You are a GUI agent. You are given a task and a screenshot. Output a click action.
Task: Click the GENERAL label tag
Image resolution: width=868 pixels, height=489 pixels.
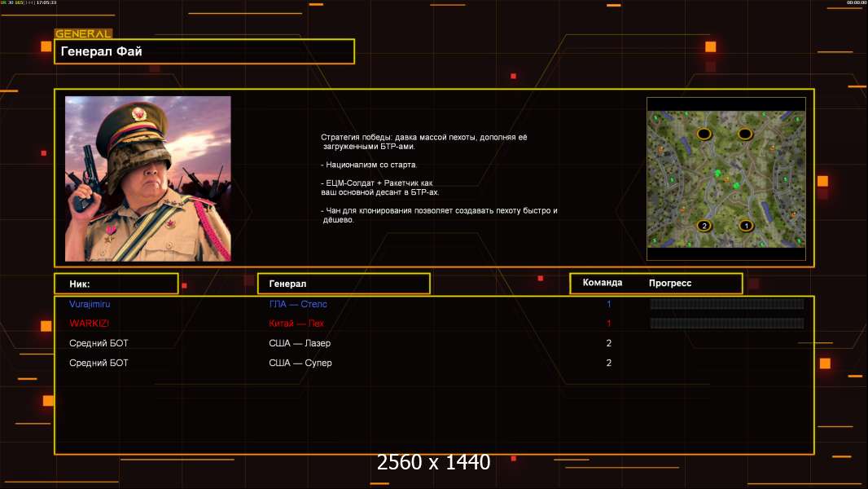click(83, 34)
